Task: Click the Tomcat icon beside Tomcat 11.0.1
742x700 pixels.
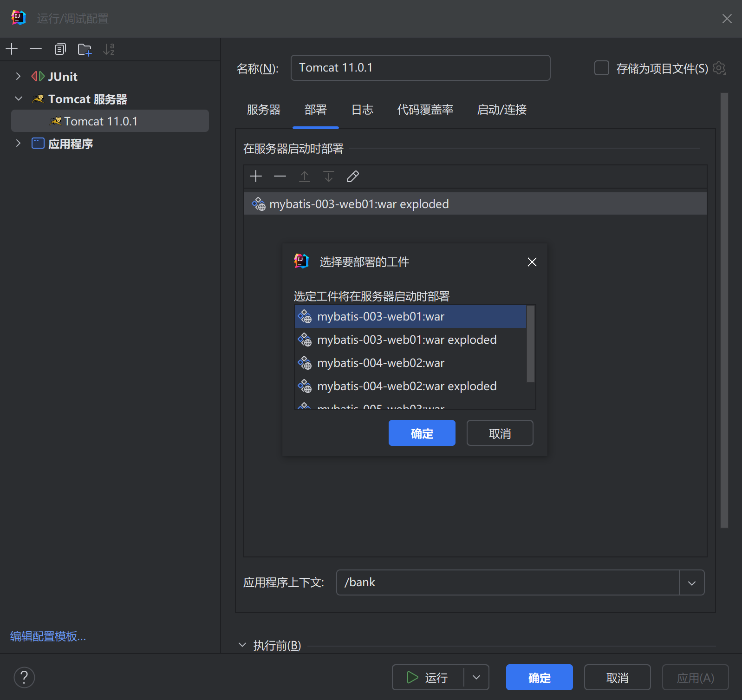Action: coord(56,121)
